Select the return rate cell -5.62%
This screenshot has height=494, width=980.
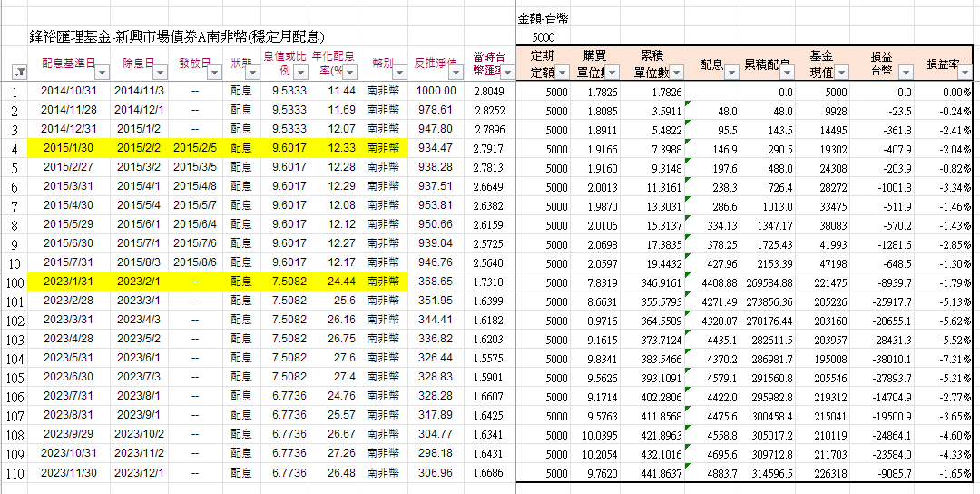tap(943, 321)
